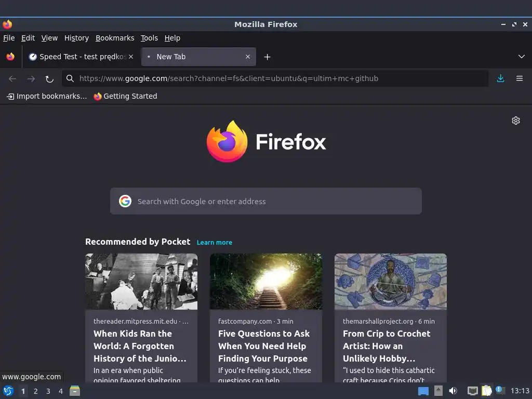The height and width of the screenshot is (399, 532).
Task: Switch to virtual desktop 4
Action: pos(61,391)
